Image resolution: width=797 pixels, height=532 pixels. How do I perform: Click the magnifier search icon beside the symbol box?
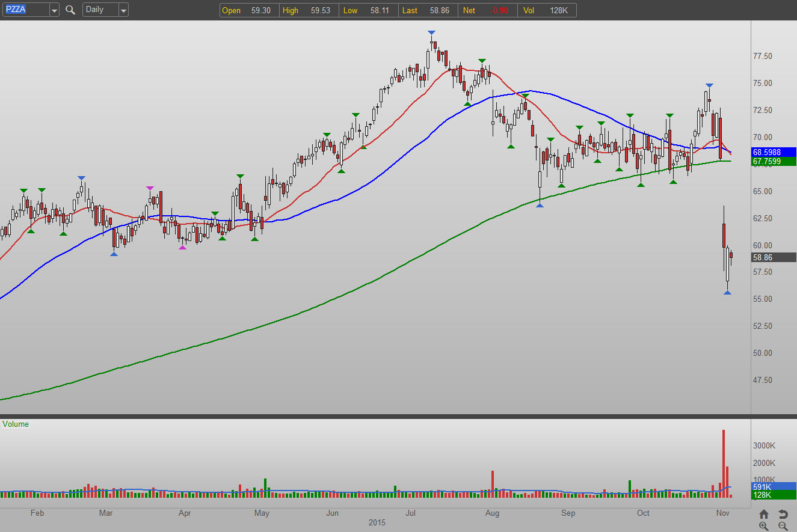coord(70,10)
